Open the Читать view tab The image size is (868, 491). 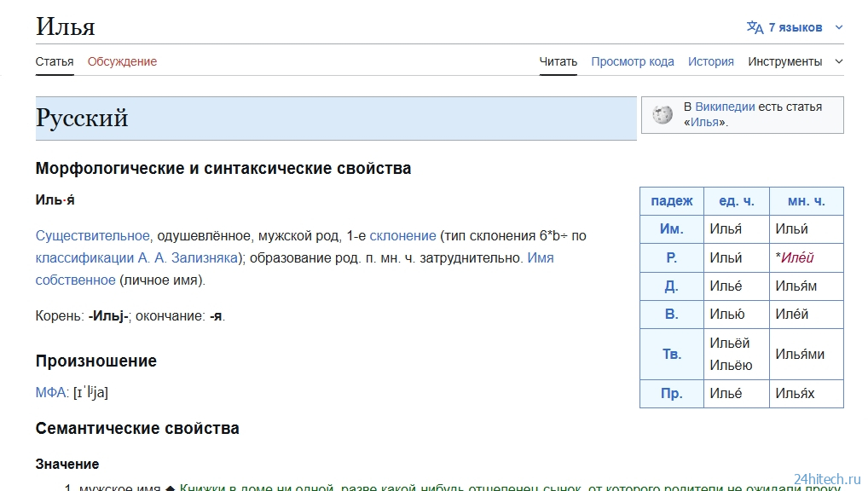(x=558, y=61)
